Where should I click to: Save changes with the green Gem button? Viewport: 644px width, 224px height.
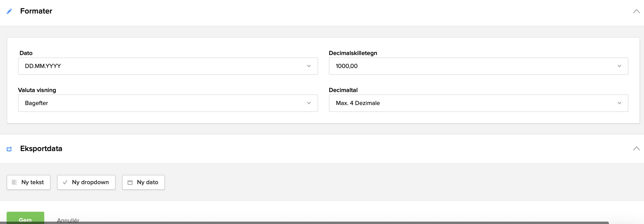click(x=25, y=218)
